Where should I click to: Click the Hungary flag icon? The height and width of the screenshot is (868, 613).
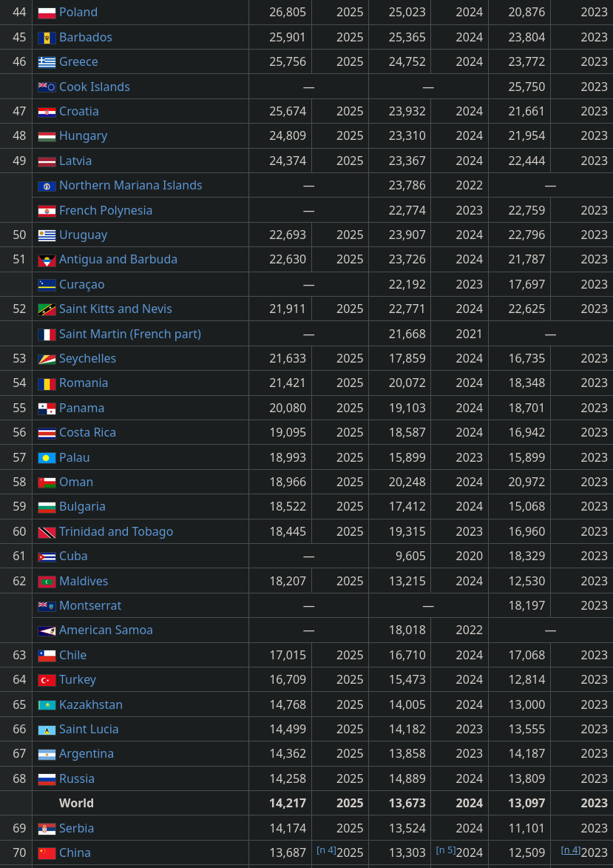pos(47,136)
